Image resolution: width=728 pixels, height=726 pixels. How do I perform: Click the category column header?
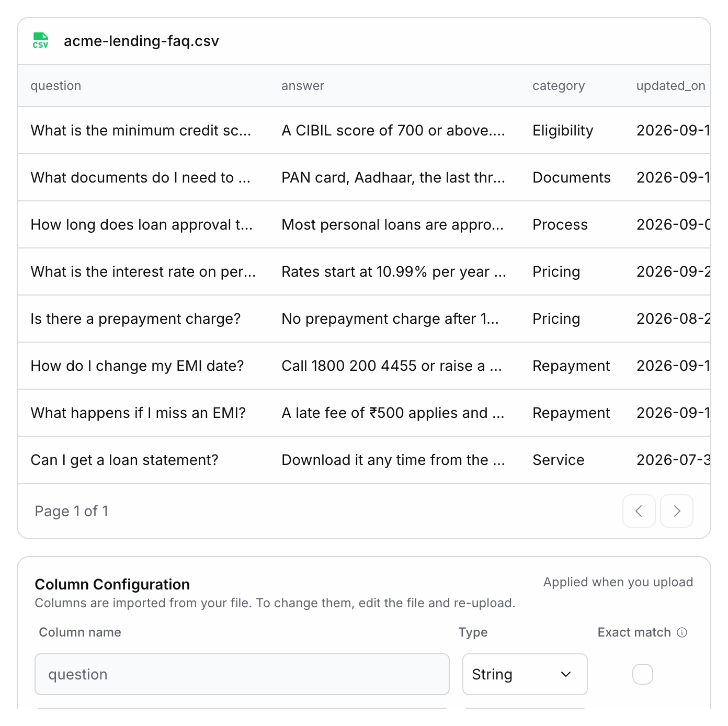[x=559, y=86]
